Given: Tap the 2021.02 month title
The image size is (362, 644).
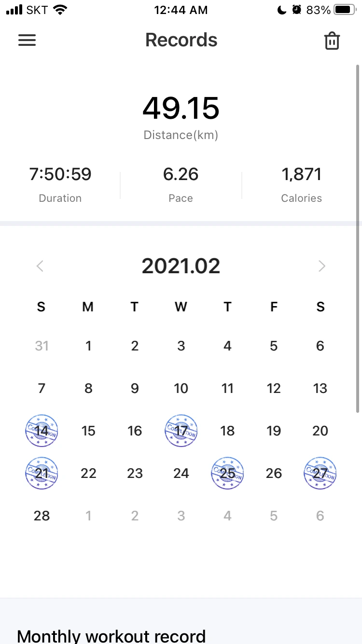Looking at the screenshot, I should coord(181,266).
